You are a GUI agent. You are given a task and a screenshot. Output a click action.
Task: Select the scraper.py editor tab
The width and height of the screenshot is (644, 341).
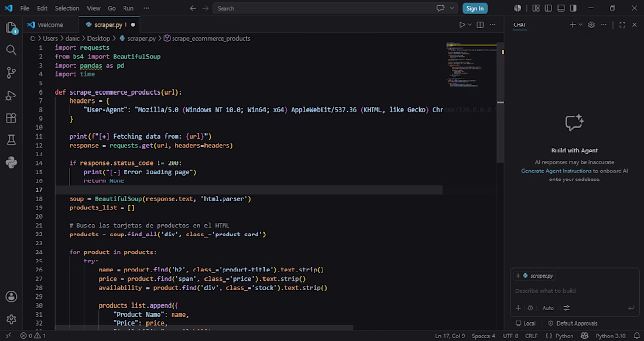tap(108, 25)
